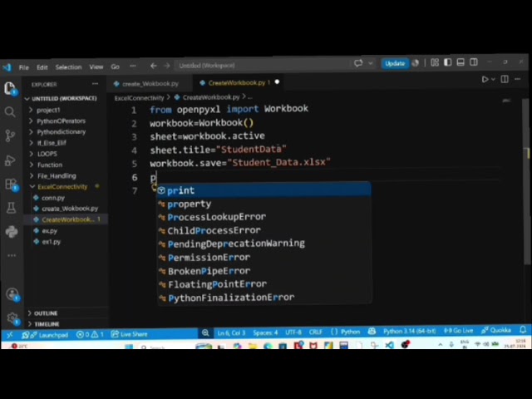Open the Selection menu
This screenshot has height=399, width=532.
[68, 67]
